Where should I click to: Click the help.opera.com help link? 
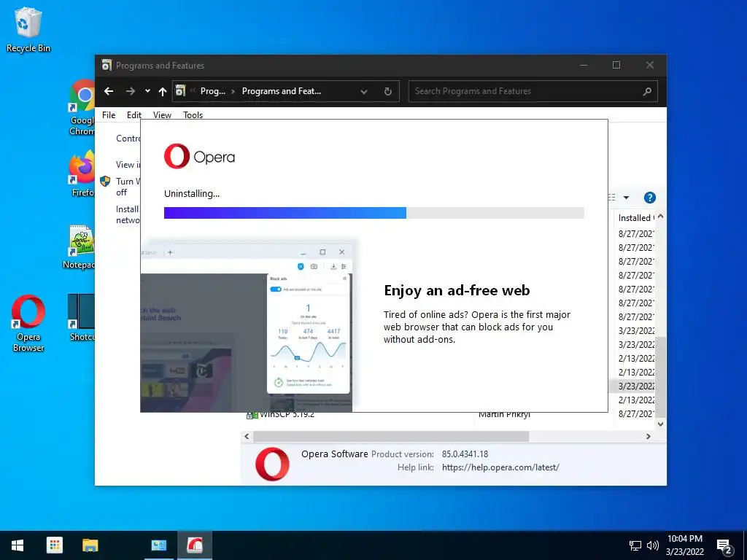500,467
